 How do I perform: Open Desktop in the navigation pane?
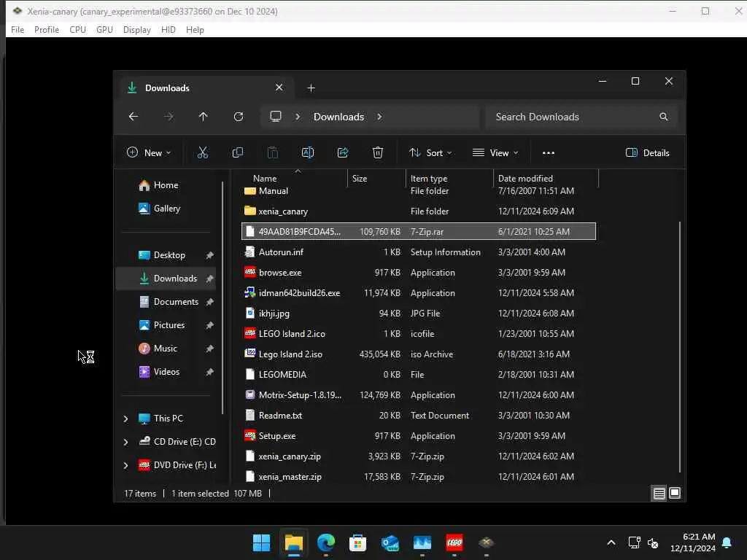[x=166, y=255]
